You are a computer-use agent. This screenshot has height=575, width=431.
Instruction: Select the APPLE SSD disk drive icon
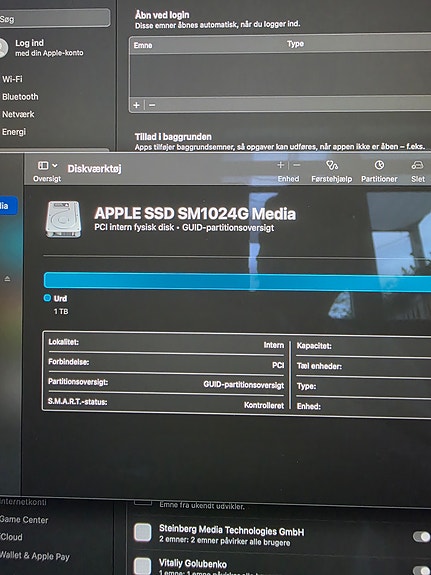click(x=63, y=219)
